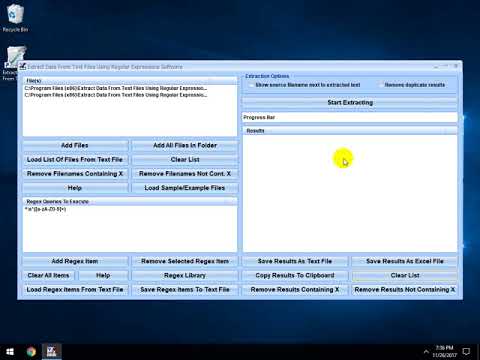Close the Extract Data application window
The height and width of the screenshot is (360, 480).
[x=456, y=67]
